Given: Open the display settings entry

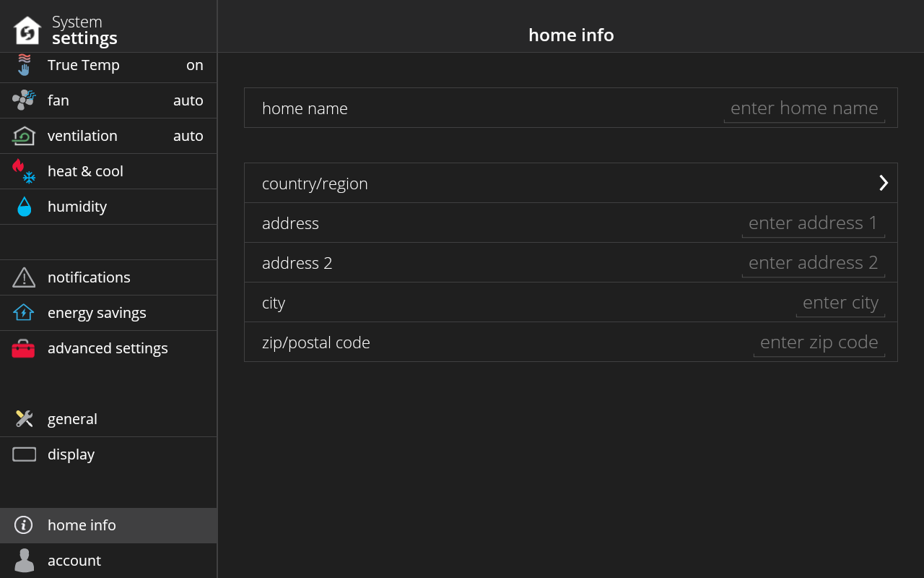Looking at the screenshot, I should click(x=108, y=454).
